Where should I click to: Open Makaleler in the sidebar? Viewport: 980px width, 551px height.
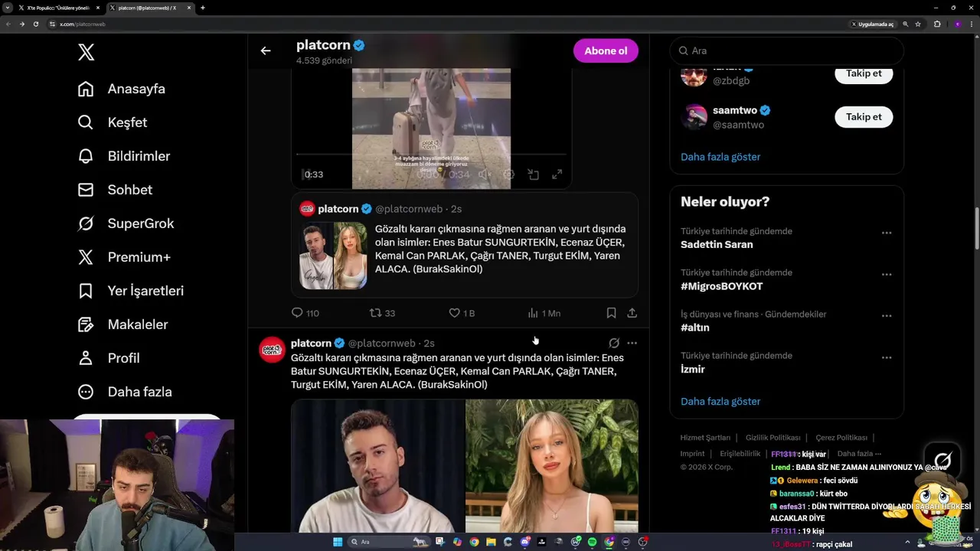(122, 324)
